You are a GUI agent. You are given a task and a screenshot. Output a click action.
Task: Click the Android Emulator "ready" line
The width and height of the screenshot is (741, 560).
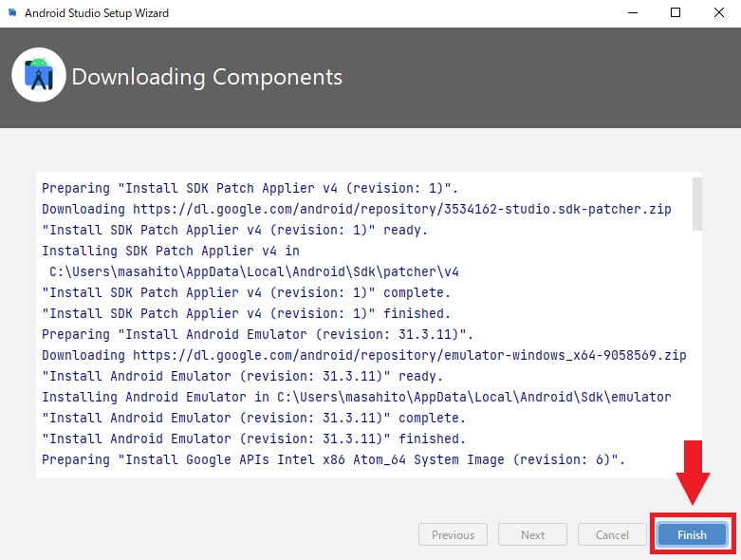243,376
